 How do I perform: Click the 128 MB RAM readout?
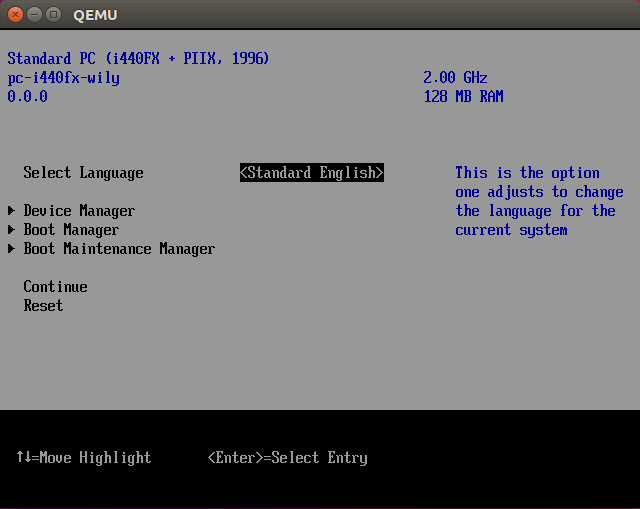click(463, 97)
